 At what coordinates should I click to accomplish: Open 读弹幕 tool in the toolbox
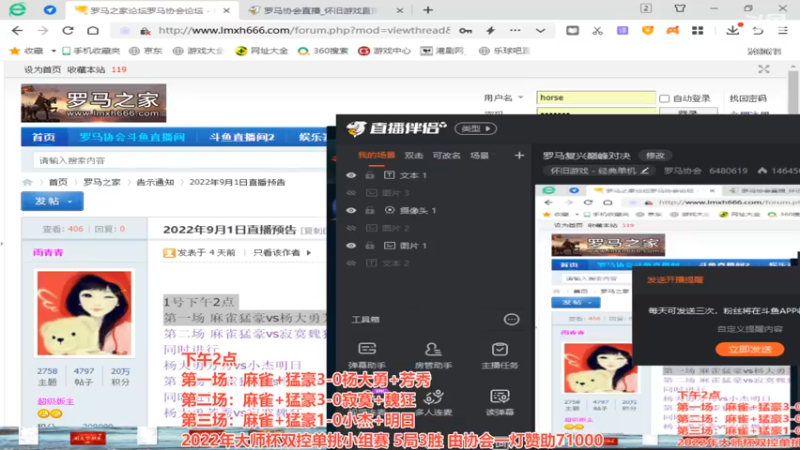click(499, 402)
